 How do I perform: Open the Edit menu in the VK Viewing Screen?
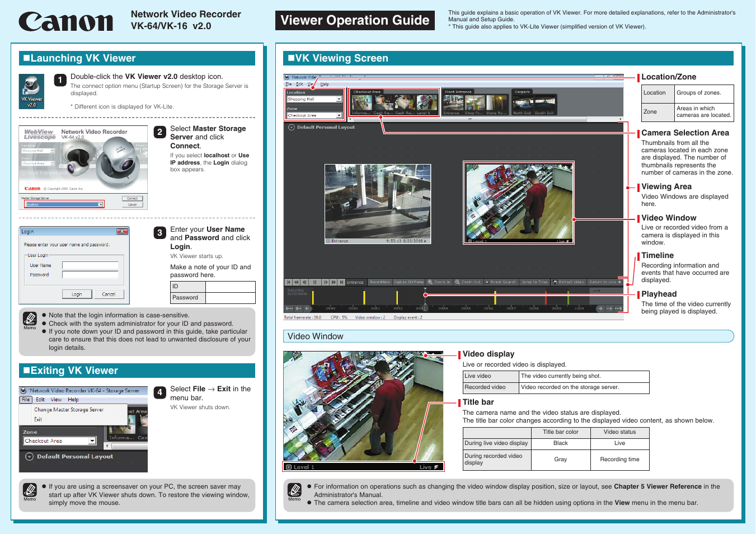299,84
